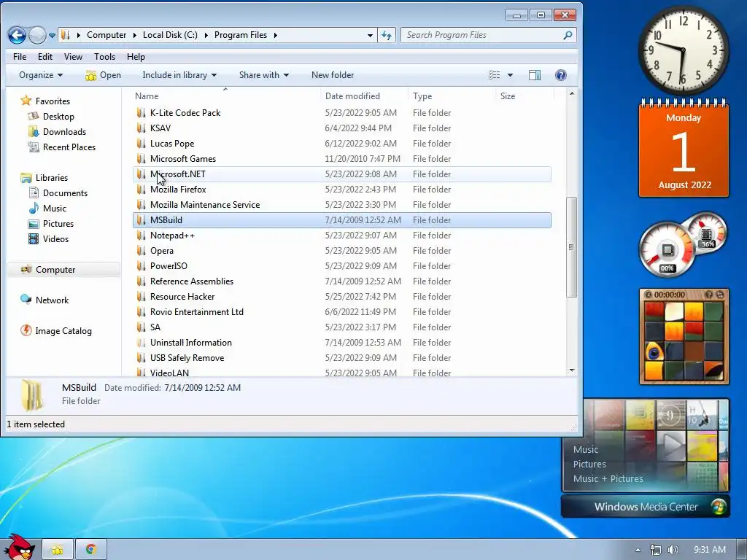
Task: Select the Microsoft Games folder icon
Action: point(141,158)
